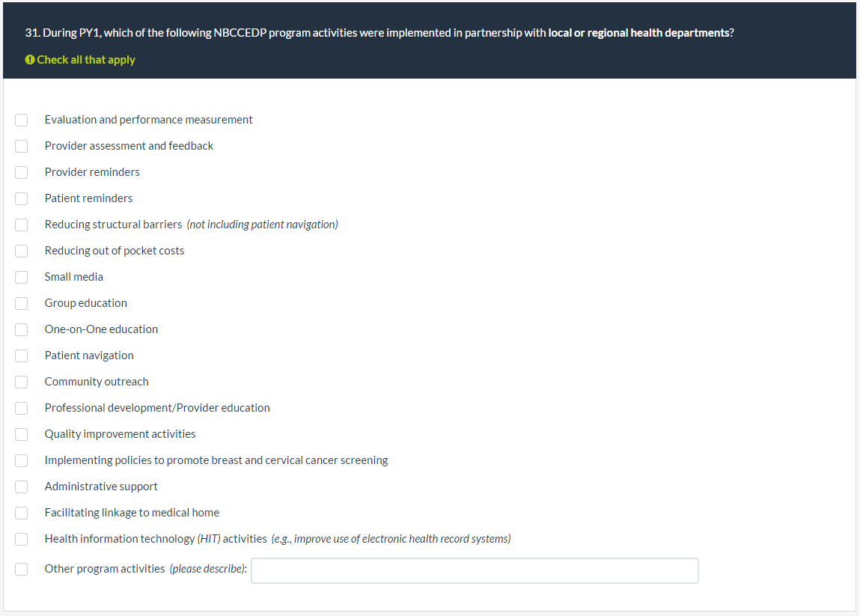The width and height of the screenshot is (860, 616).
Task: Check Implementing policies to promote screening
Action: (x=22, y=460)
